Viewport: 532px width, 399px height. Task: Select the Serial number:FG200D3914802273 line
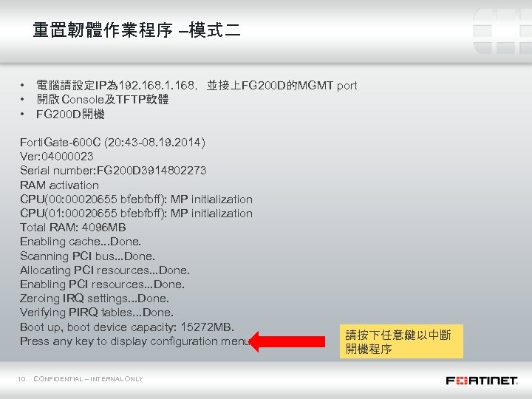tap(113, 171)
